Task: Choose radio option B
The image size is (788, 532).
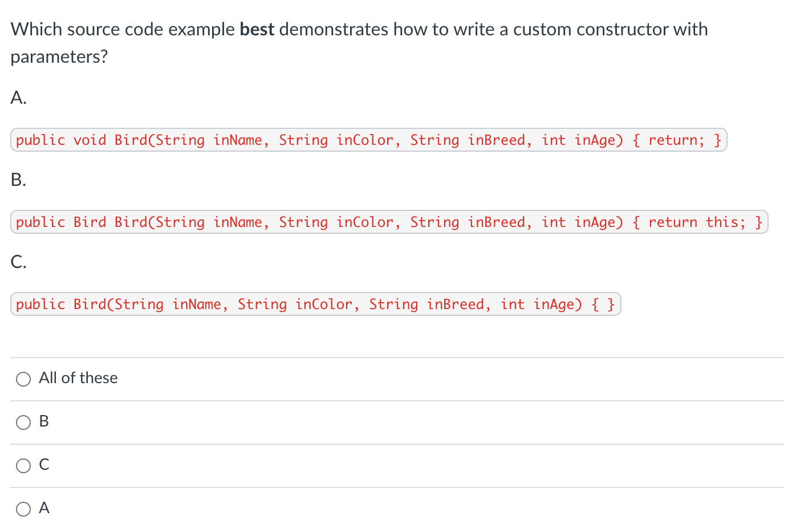Action: 23,423
